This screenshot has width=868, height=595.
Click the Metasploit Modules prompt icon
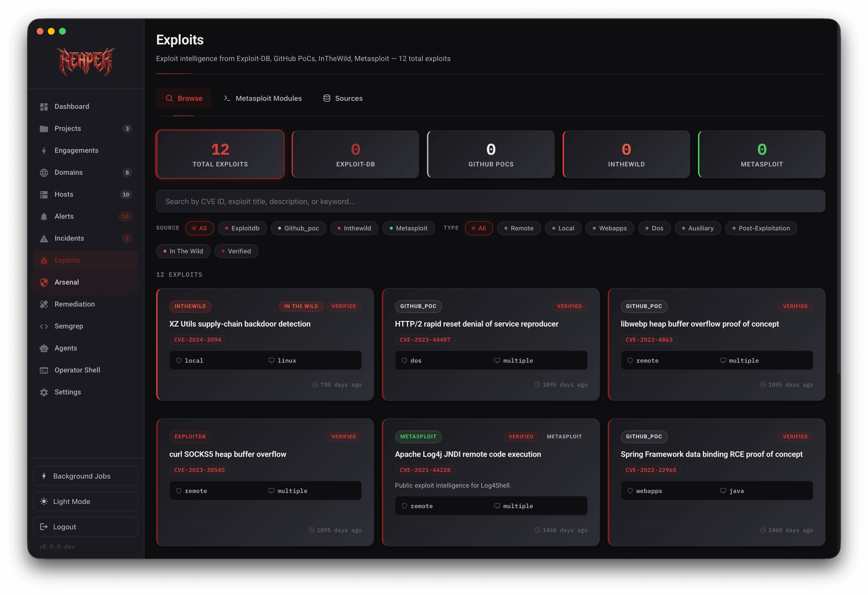pyautogui.click(x=227, y=98)
